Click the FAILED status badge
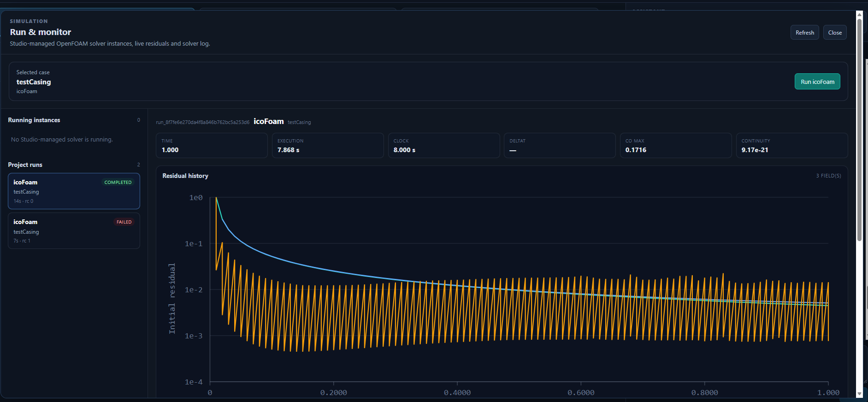Screen dimensions: 868x402 tap(124, 222)
